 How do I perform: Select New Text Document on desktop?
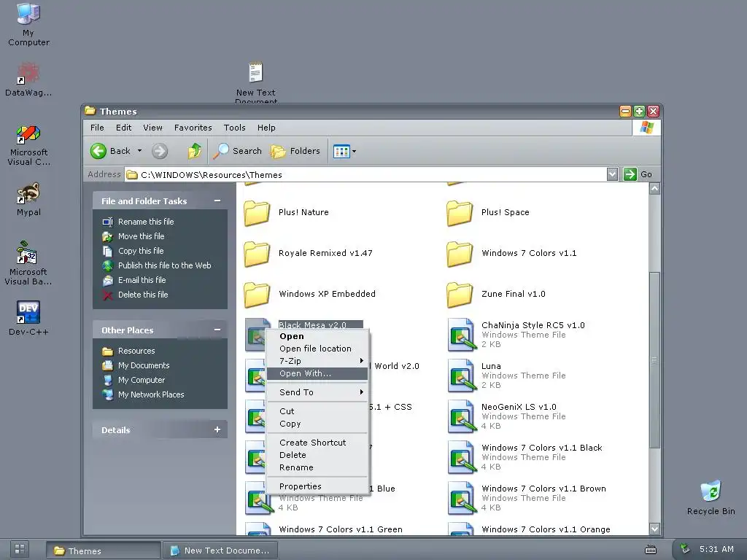click(x=256, y=82)
